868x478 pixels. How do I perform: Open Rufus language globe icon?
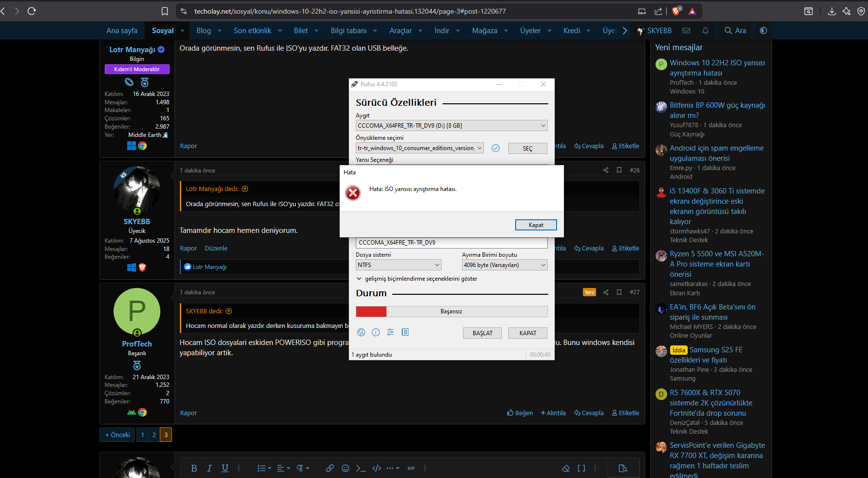pyautogui.click(x=361, y=332)
